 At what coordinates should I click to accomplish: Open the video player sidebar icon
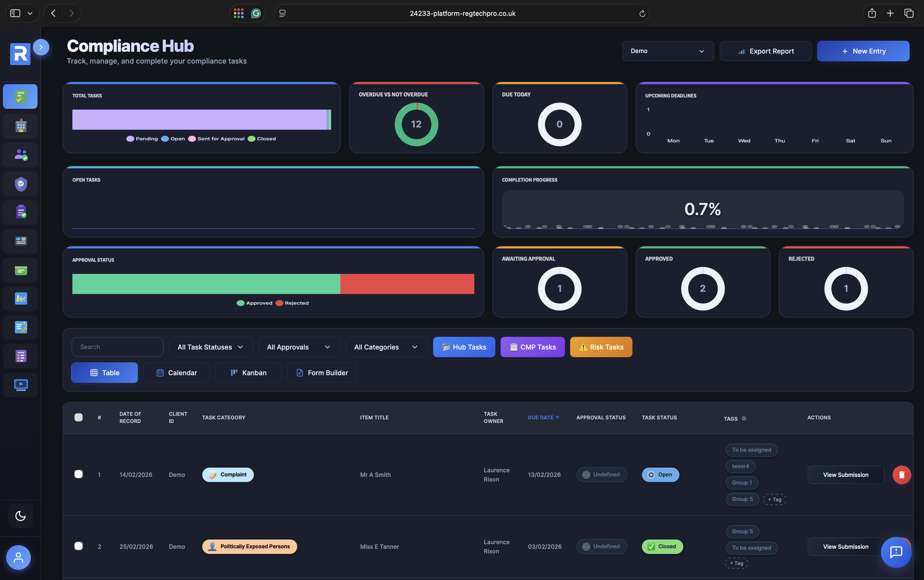click(x=21, y=385)
